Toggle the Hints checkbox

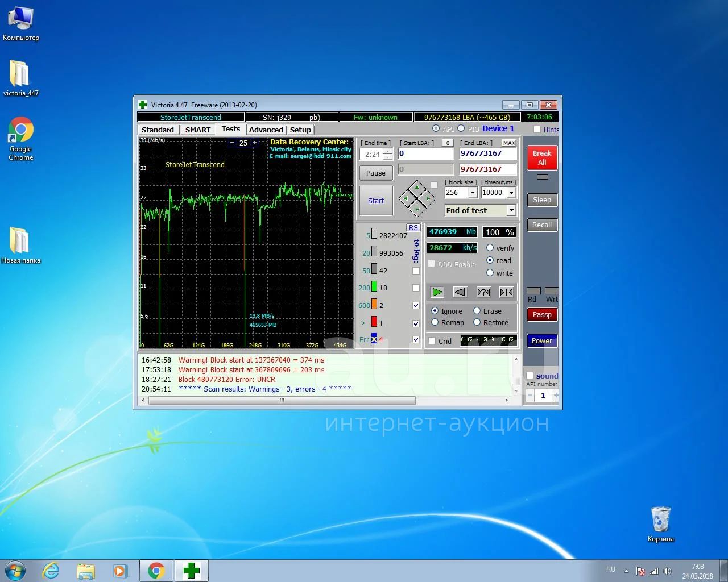click(x=537, y=130)
